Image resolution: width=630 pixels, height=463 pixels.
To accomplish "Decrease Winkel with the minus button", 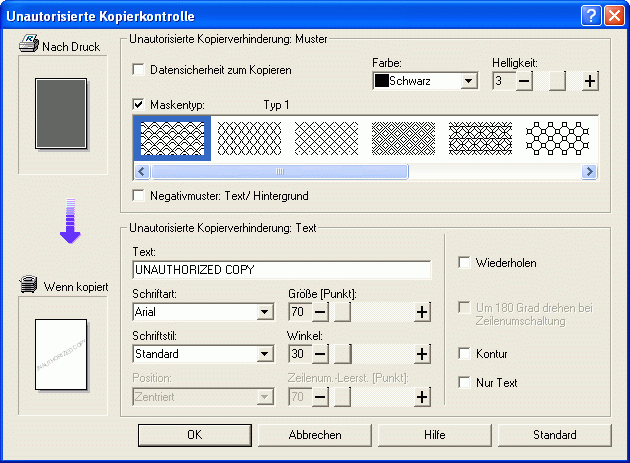I will point(321,353).
